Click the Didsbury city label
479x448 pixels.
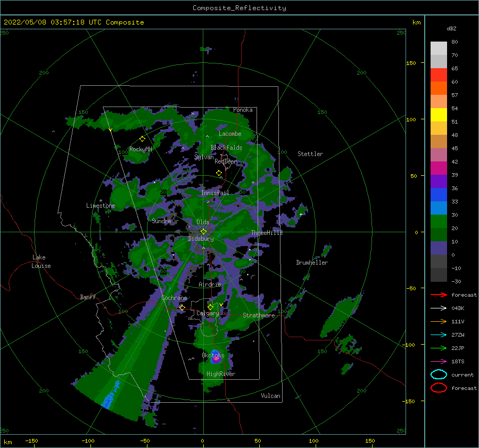point(201,239)
